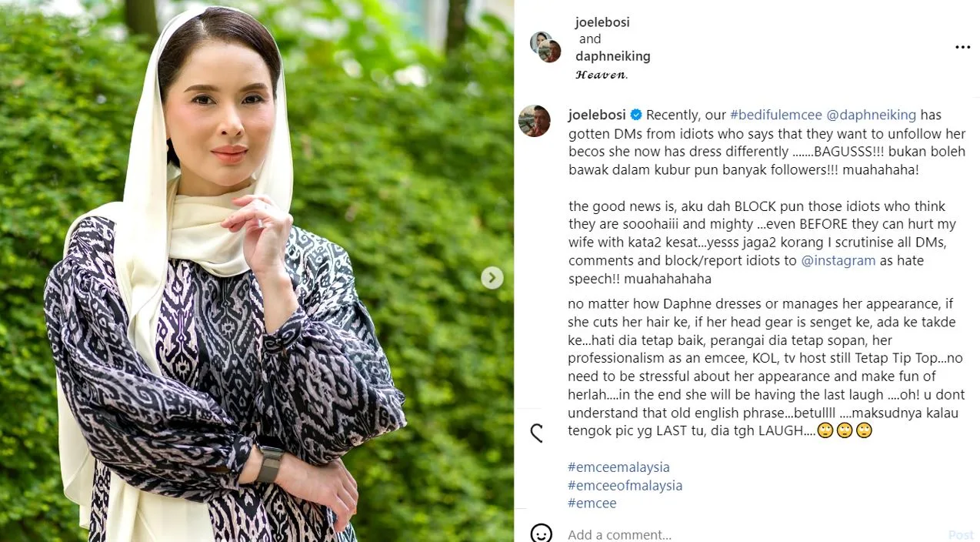Open the @daphneiking mention in caption
980x542 pixels.
(x=872, y=115)
